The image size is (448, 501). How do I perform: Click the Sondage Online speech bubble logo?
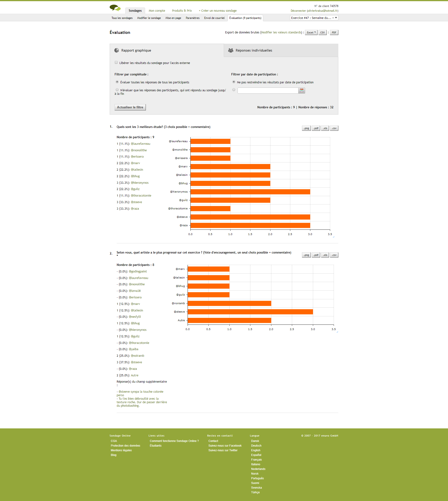(x=115, y=8)
